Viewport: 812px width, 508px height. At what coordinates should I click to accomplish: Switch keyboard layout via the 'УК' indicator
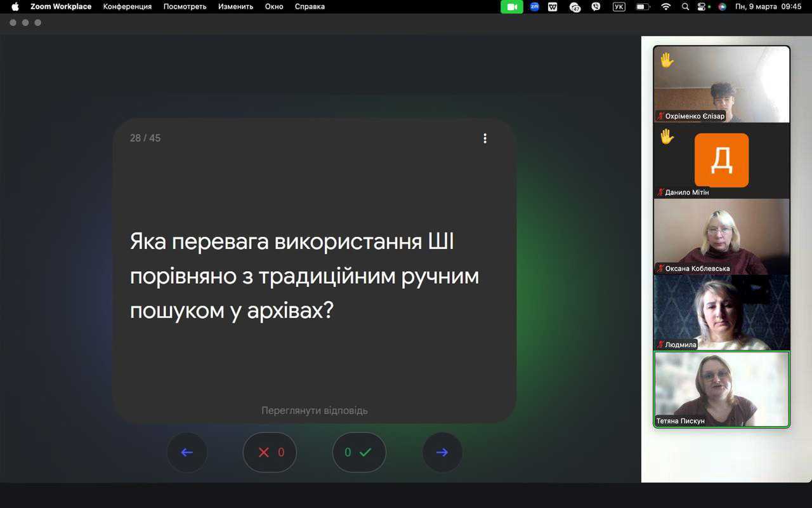(x=619, y=6)
